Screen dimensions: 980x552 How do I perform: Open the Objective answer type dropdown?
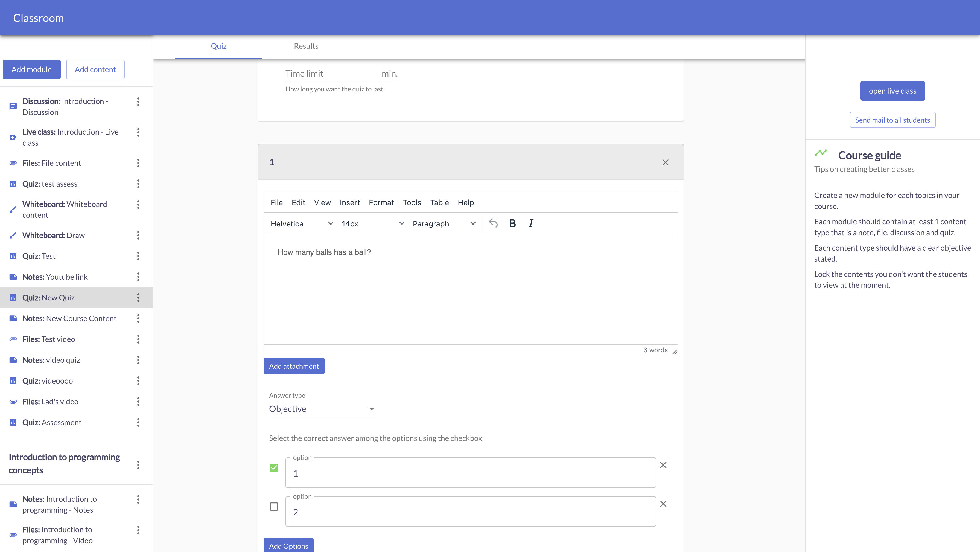pyautogui.click(x=323, y=409)
